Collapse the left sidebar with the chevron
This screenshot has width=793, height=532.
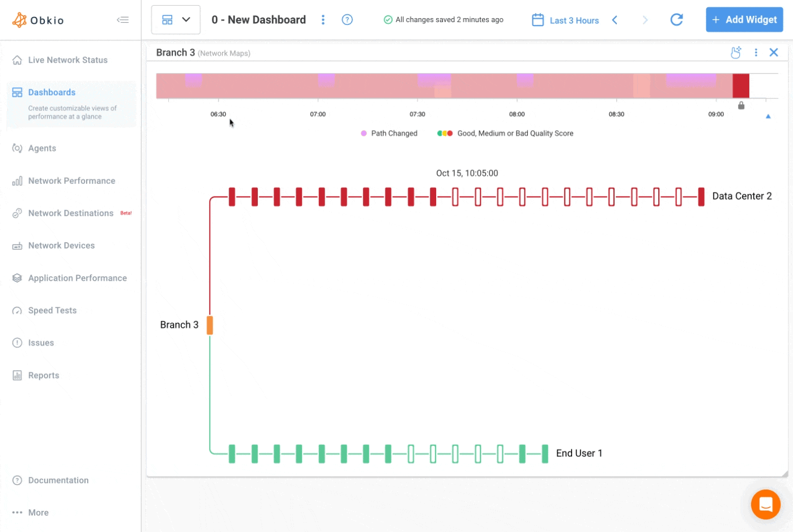[x=123, y=19]
